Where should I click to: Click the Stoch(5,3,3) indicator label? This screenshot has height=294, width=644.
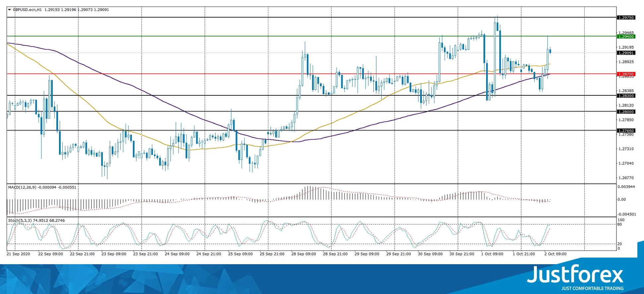(x=20, y=220)
